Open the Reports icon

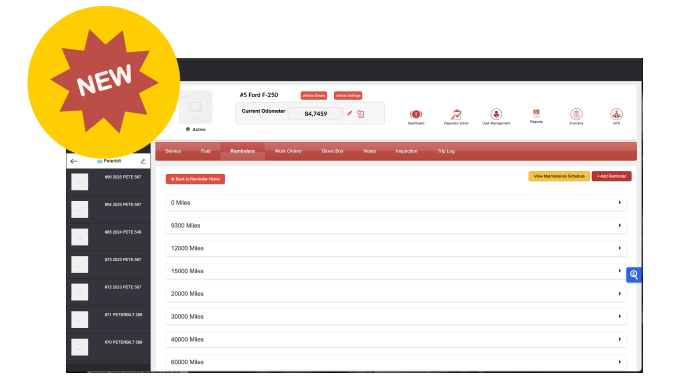point(536,114)
